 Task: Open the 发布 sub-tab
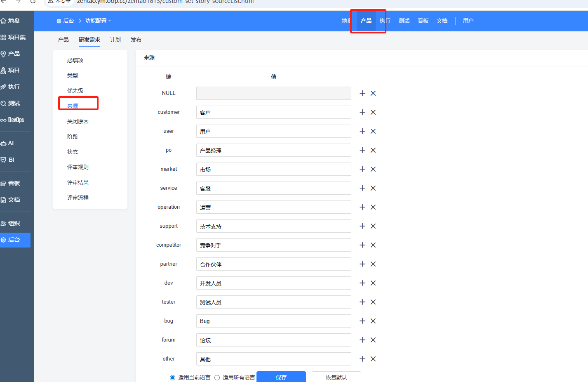(x=136, y=40)
